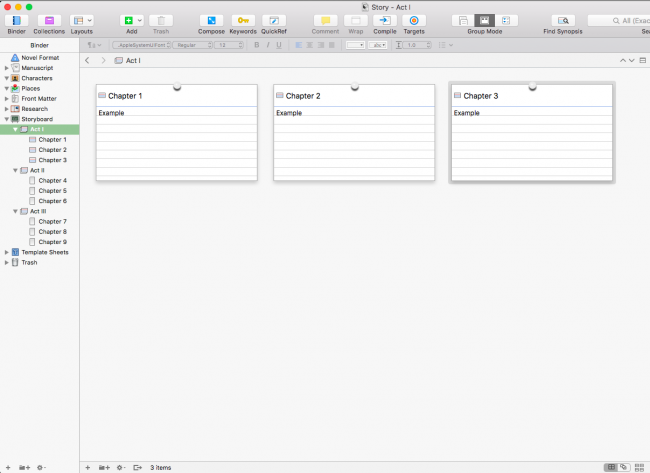Switch Group Mode to corkboard view
This screenshot has height=473, width=650.
click(484, 20)
